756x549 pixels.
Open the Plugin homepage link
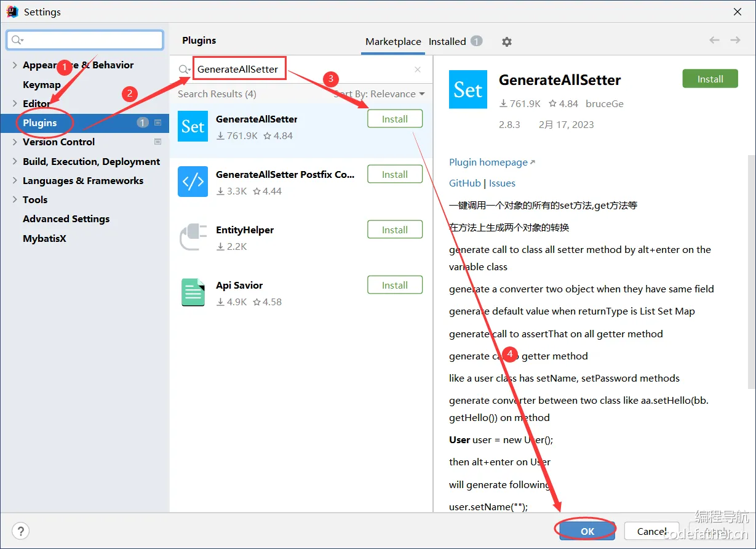point(492,162)
